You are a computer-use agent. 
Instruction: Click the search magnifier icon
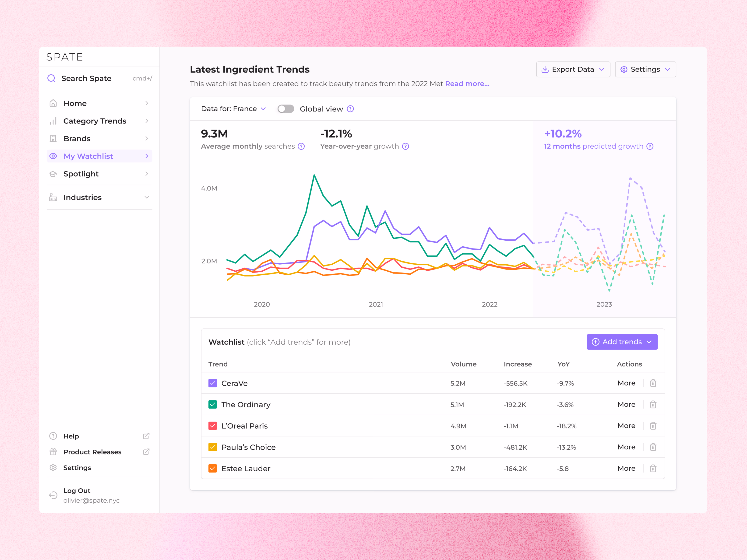51,78
